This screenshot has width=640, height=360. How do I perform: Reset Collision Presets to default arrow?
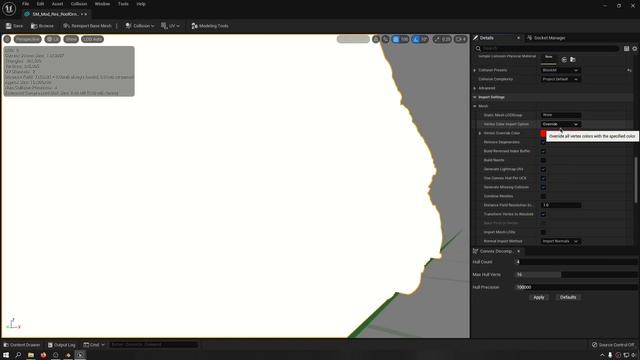[x=629, y=70]
